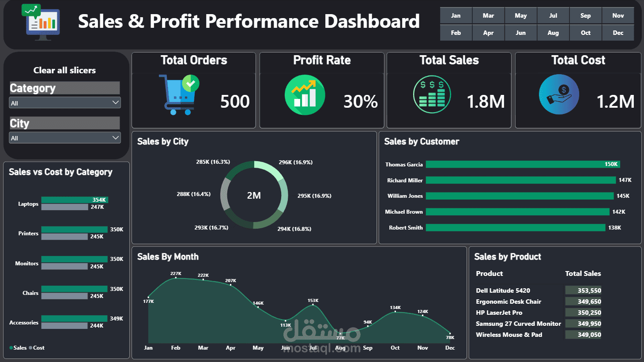
Task: Select the Monitors cost bar
Action: 64,267
